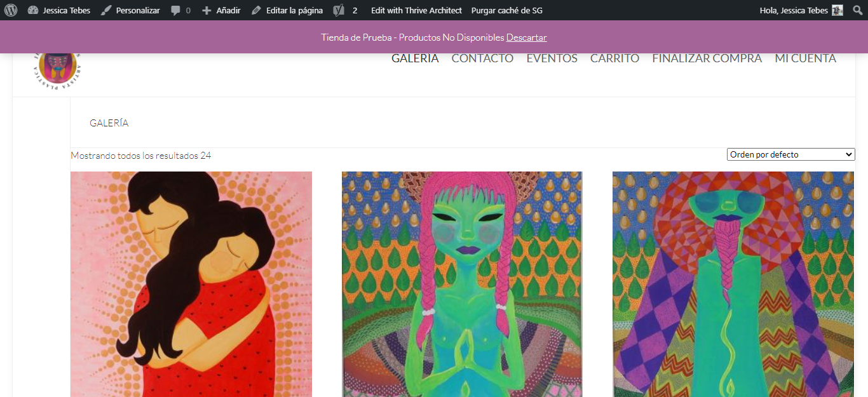
Task: Open the CARRITO page
Action: [614, 58]
